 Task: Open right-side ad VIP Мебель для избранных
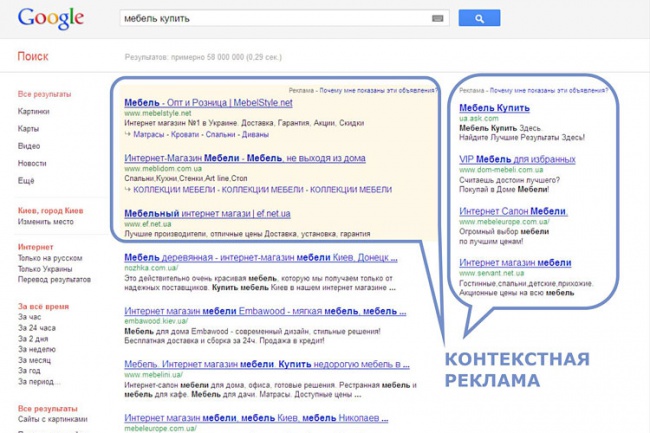coord(517,160)
